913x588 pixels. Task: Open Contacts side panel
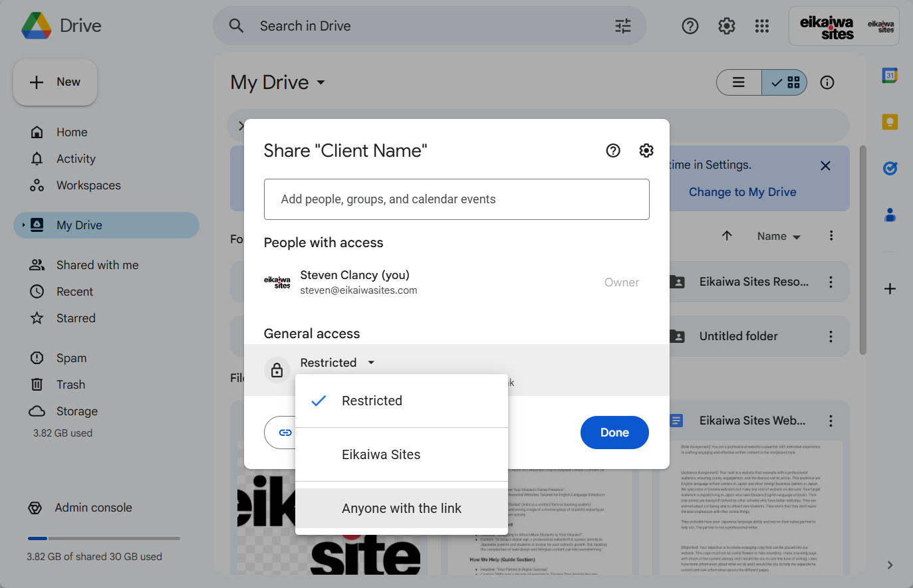[890, 215]
